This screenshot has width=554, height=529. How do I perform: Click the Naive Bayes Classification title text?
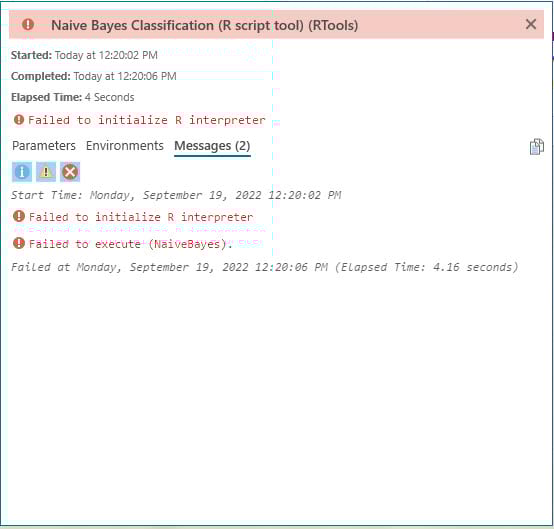point(205,25)
